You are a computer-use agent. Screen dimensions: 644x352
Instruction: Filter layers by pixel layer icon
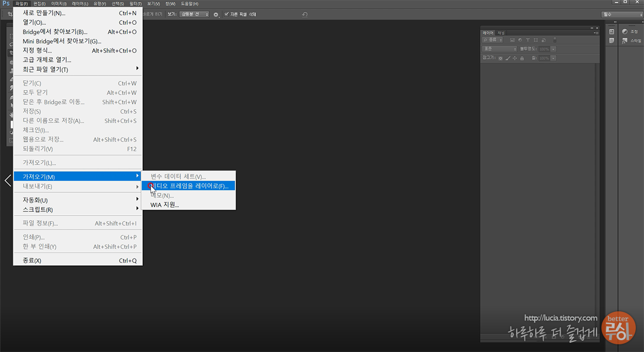512,40
